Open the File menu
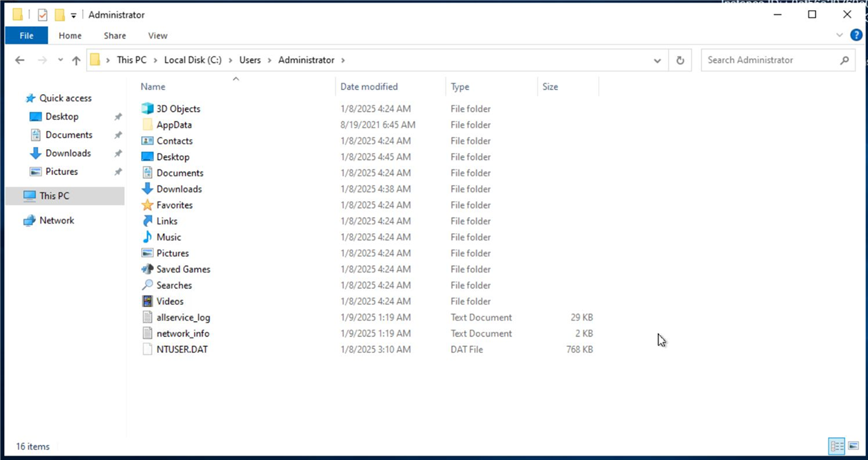The height and width of the screenshot is (460, 868). pyautogui.click(x=26, y=35)
